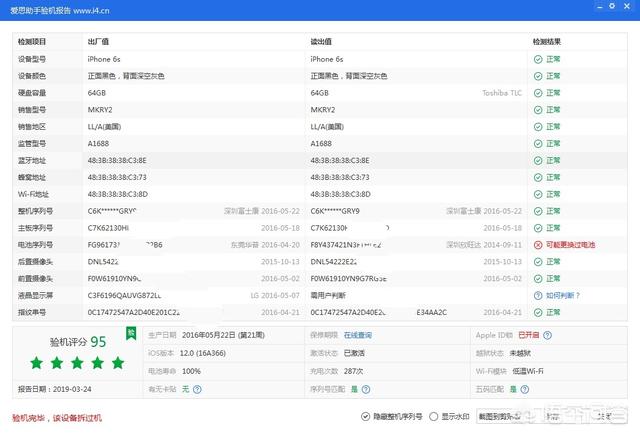Click the 截图到剪贴板 button
640x436 pixels.
499,416
